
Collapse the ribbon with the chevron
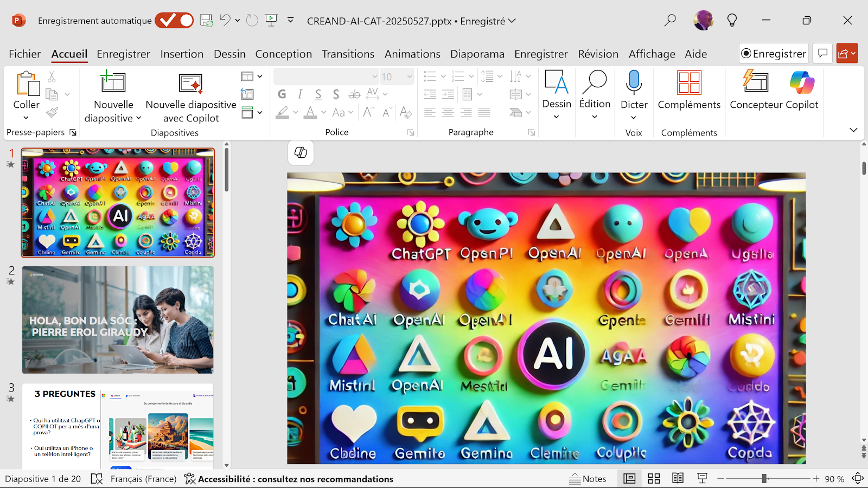(853, 130)
